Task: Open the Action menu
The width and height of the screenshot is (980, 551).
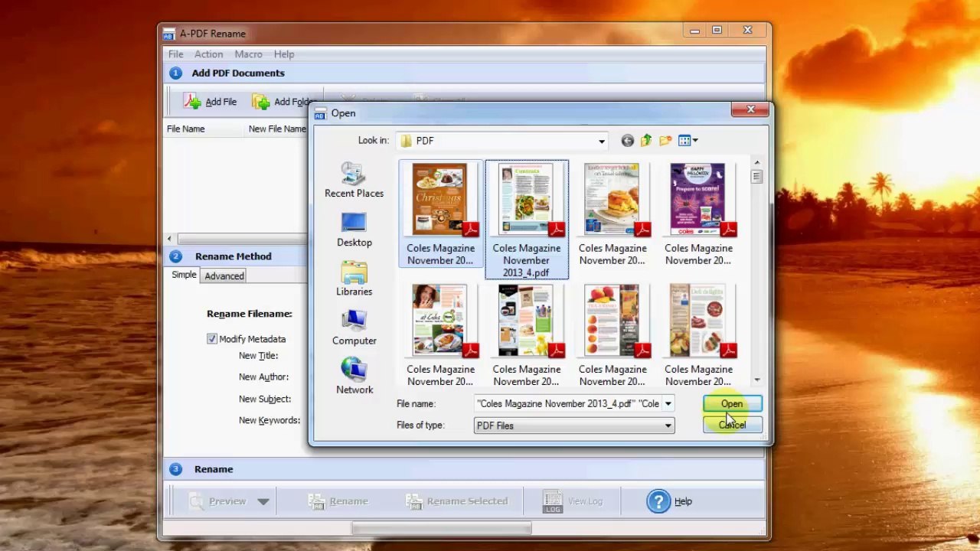Action: coord(208,54)
